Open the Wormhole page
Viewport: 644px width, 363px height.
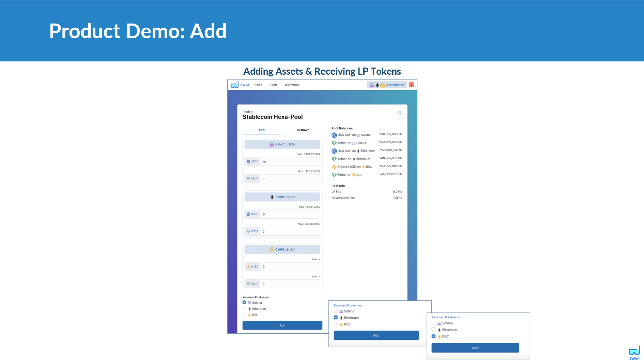tap(292, 85)
